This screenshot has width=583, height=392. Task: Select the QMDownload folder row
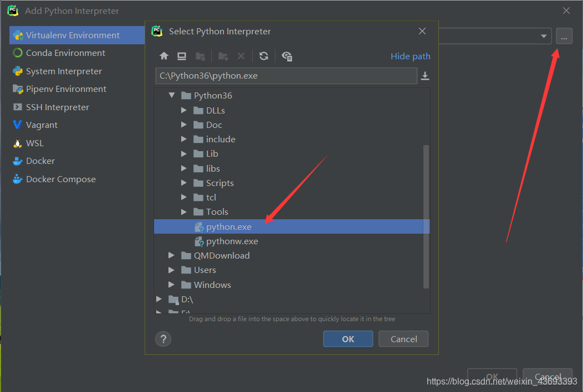292,256
